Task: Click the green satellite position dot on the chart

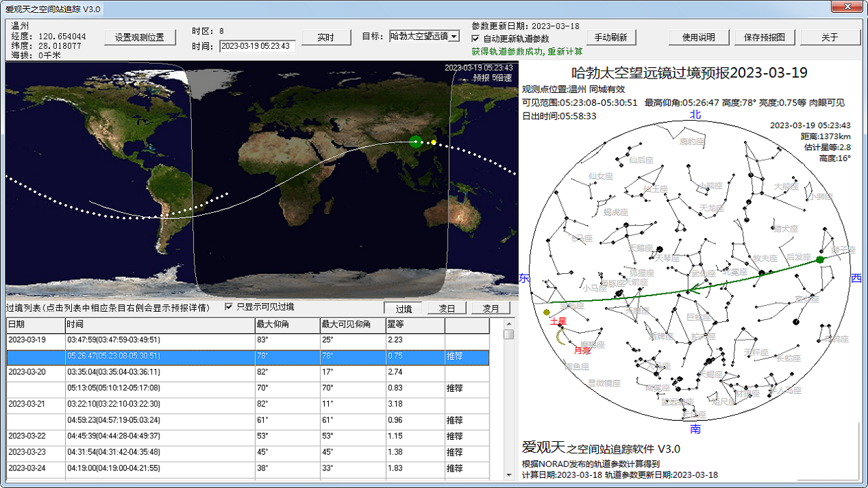Action: click(x=820, y=260)
